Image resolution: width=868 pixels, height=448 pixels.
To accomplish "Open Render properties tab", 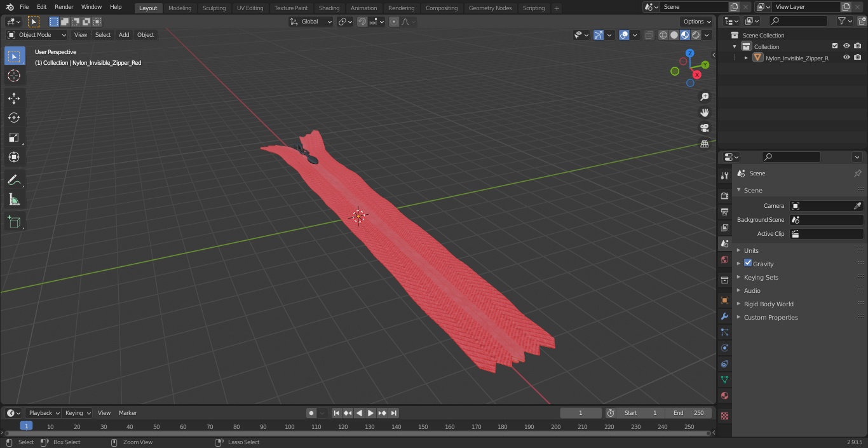I will pos(724,196).
